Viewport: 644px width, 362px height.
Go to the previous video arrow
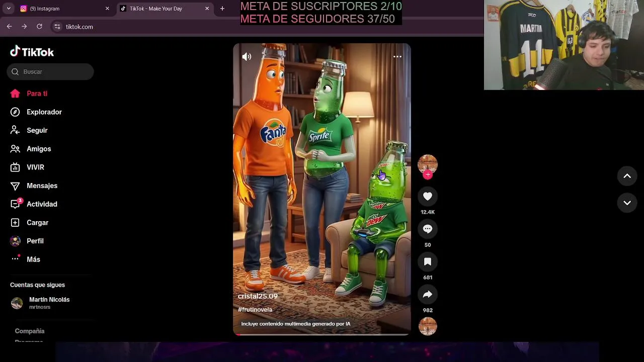click(x=627, y=176)
